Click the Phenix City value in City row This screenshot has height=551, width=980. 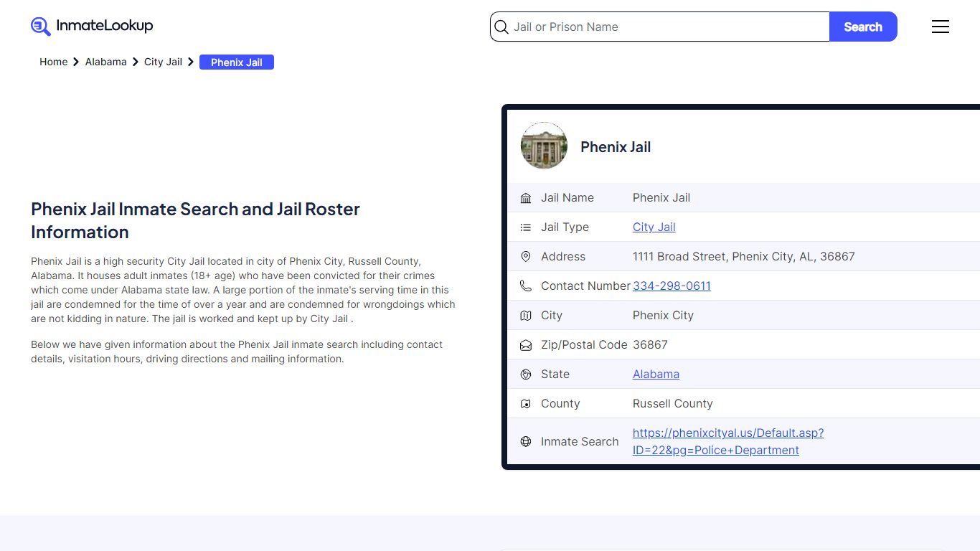663,316
